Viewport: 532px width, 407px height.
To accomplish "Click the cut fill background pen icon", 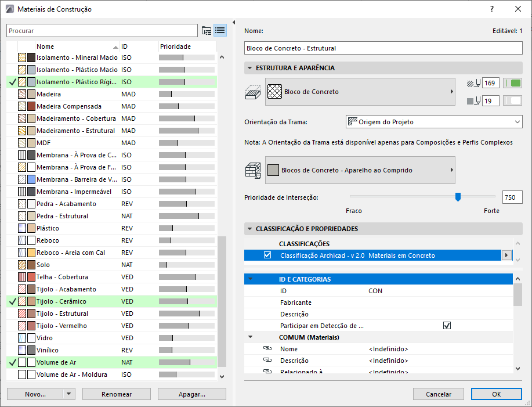I will [473, 101].
